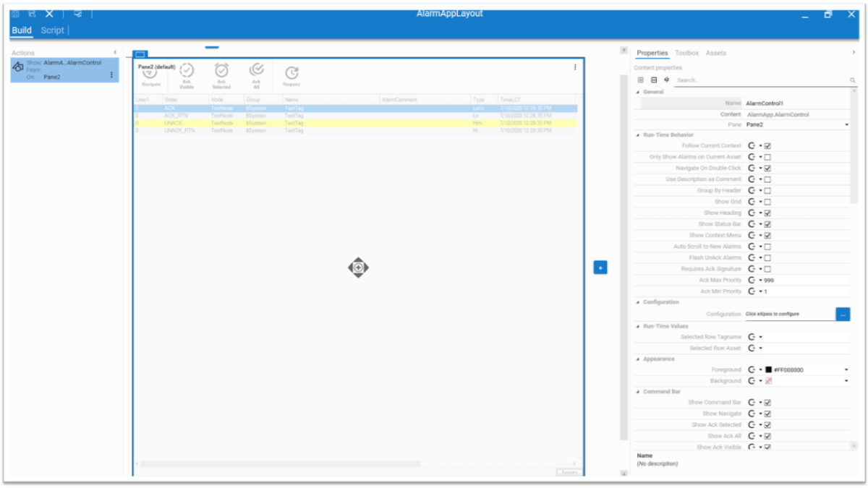868x488 pixels.
Task: Enable Flash UnAck Alarms checkbox
Action: point(767,258)
